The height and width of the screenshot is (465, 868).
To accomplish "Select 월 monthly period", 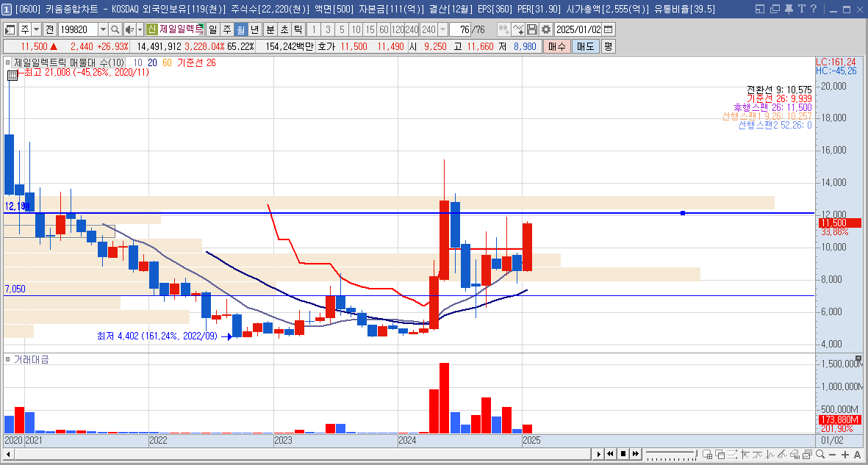I will pos(240,29).
